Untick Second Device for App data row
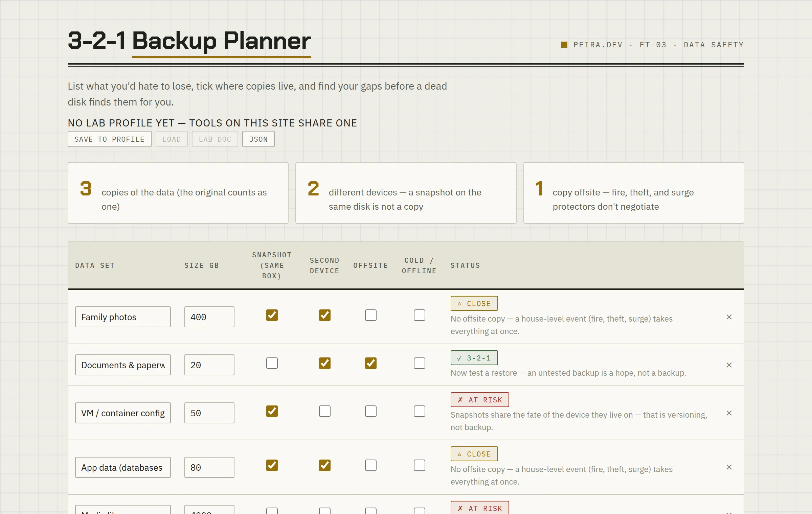Screen dimensions: 812x514 (324, 465)
